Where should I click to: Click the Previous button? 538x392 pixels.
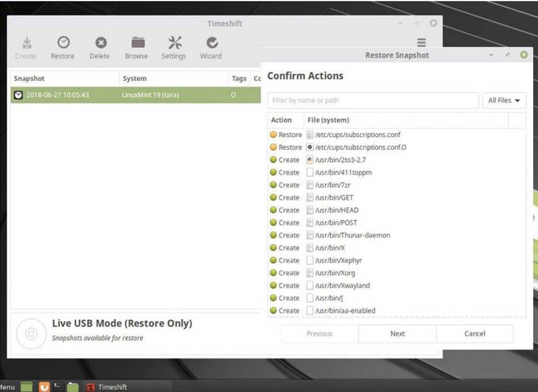point(319,334)
